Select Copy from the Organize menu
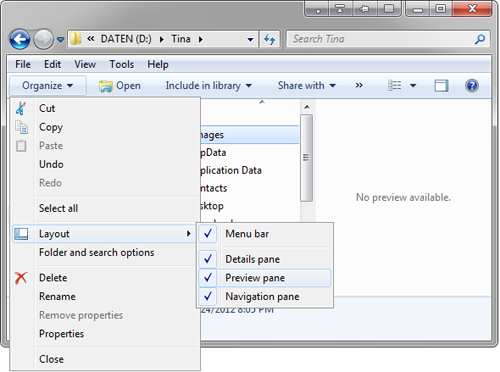500x372 pixels. 106,127
